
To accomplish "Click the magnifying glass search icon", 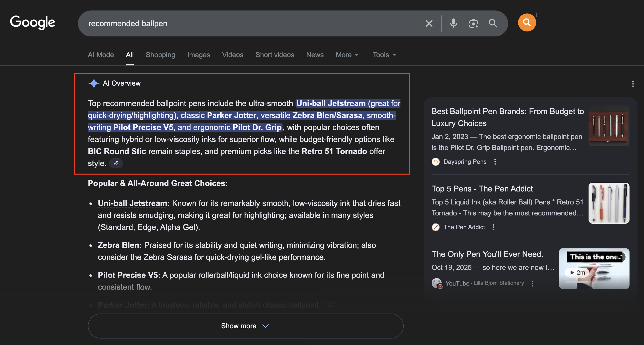I will (493, 23).
